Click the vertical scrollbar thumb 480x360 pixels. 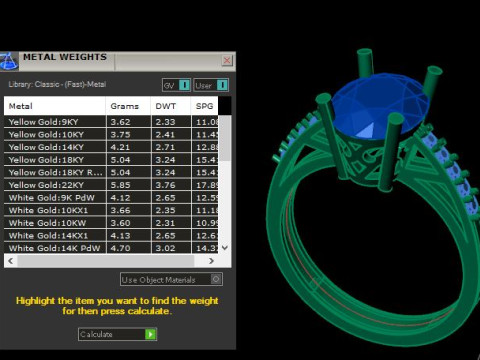point(225,138)
